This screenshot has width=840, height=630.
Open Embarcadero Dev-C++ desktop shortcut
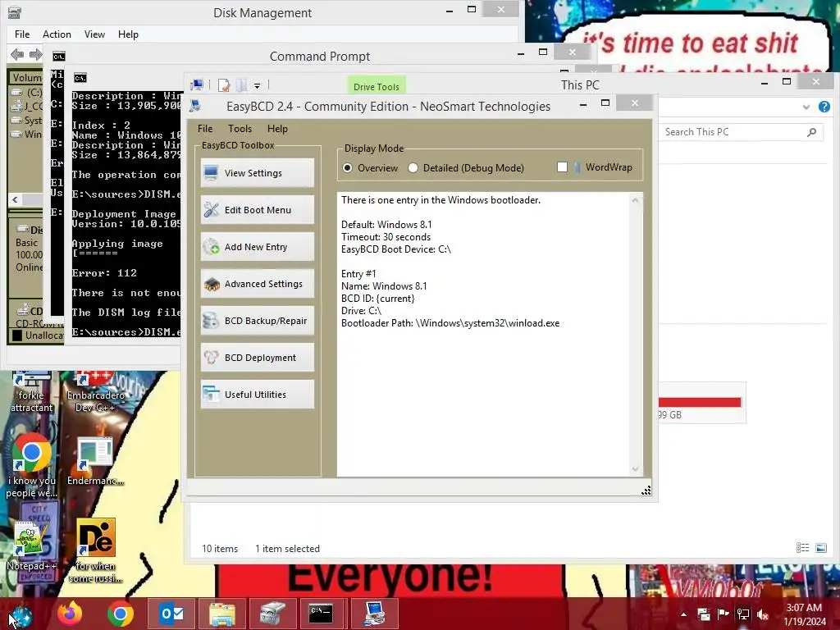95,393
